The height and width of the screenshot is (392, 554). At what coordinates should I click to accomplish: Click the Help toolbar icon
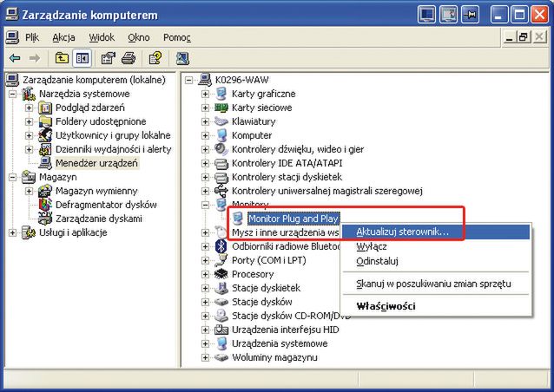pyautogui.click(x=155, y=58)
